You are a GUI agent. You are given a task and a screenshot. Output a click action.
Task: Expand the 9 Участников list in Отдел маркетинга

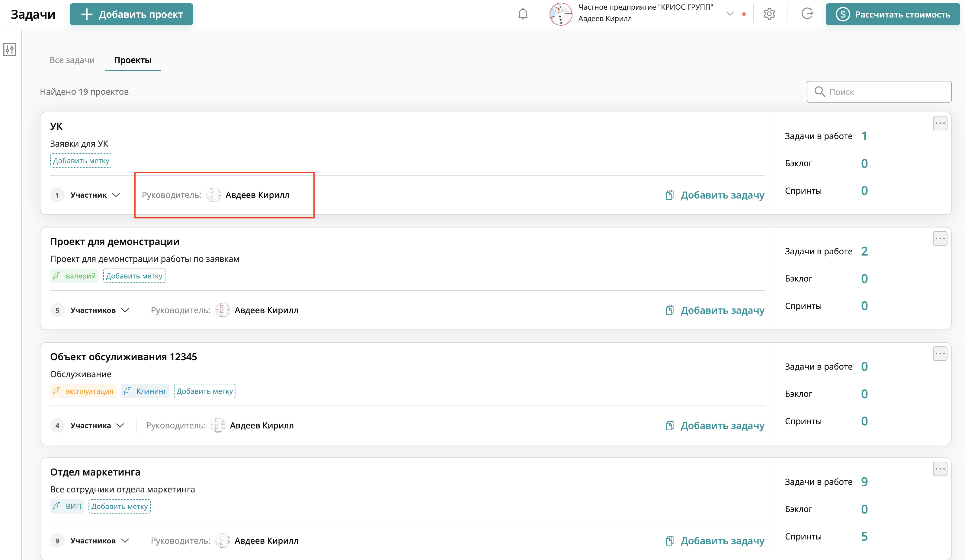125,541
